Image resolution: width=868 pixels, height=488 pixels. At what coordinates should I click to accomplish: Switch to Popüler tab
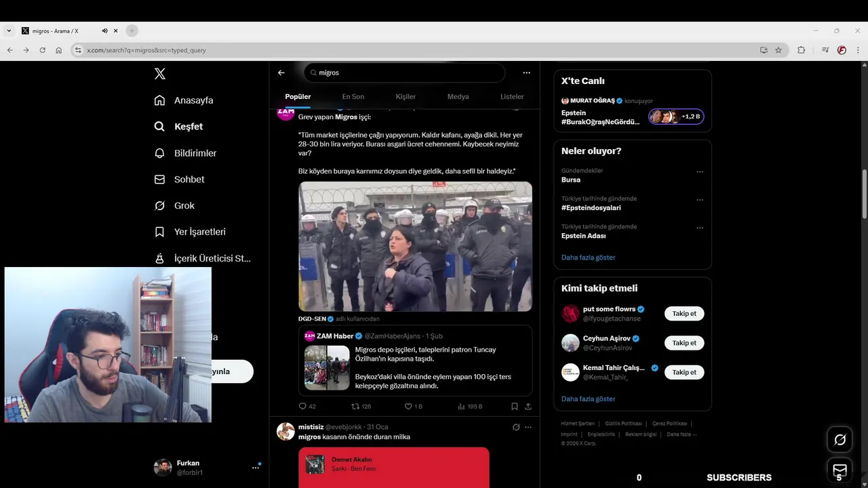(x=298, y=97)
